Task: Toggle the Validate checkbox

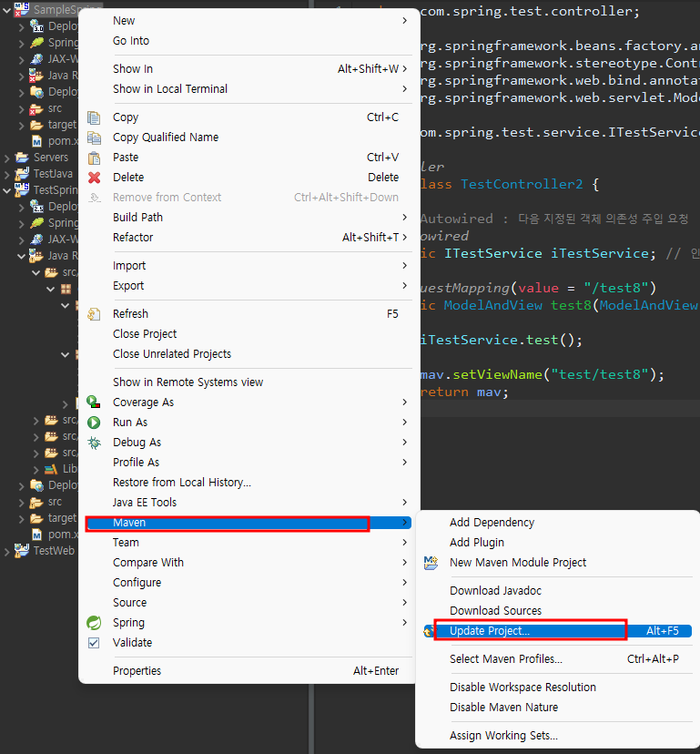Action: tap(94, 643)
